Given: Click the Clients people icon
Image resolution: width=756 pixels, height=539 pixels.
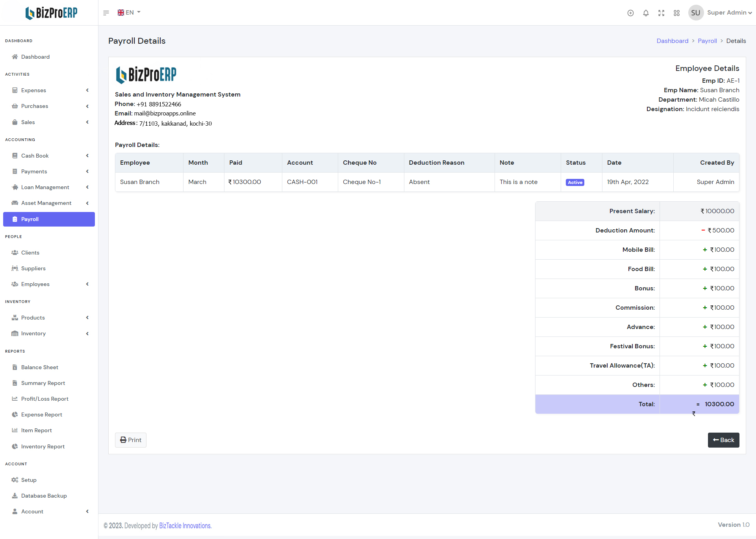Looking at the screenshot, I should (15, 253).
